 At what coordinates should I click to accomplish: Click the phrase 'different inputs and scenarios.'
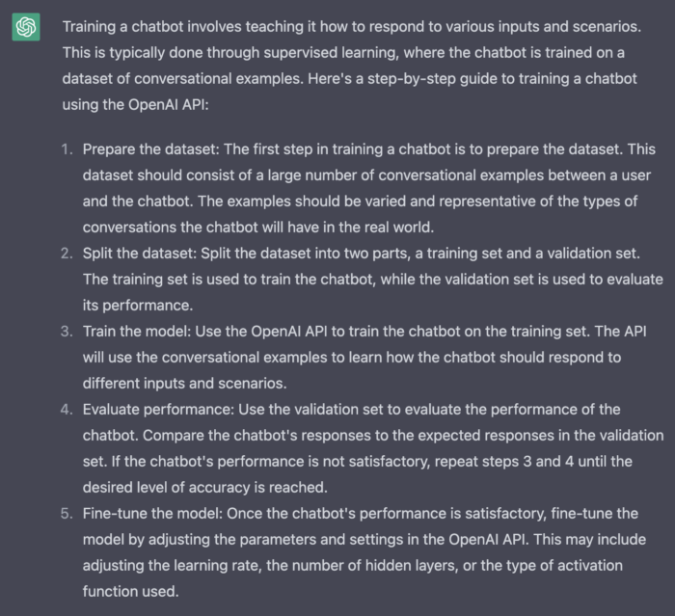pos(185,383)
